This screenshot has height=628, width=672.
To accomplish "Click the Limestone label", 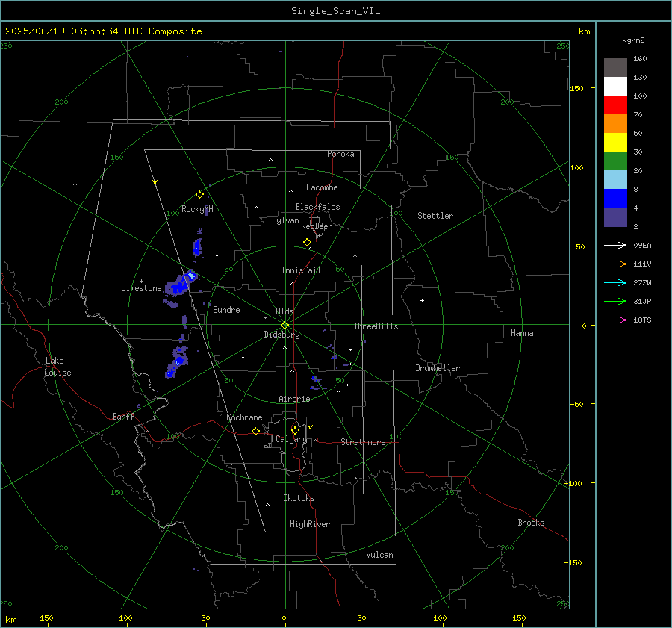I will click(x=141, y=288).
